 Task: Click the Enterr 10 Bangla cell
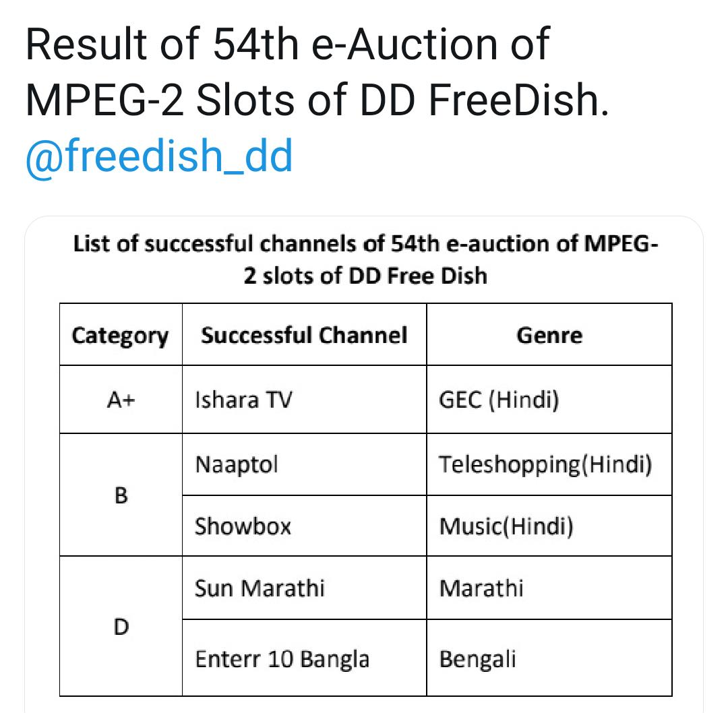pyautogui.click(x=304, y=658)
